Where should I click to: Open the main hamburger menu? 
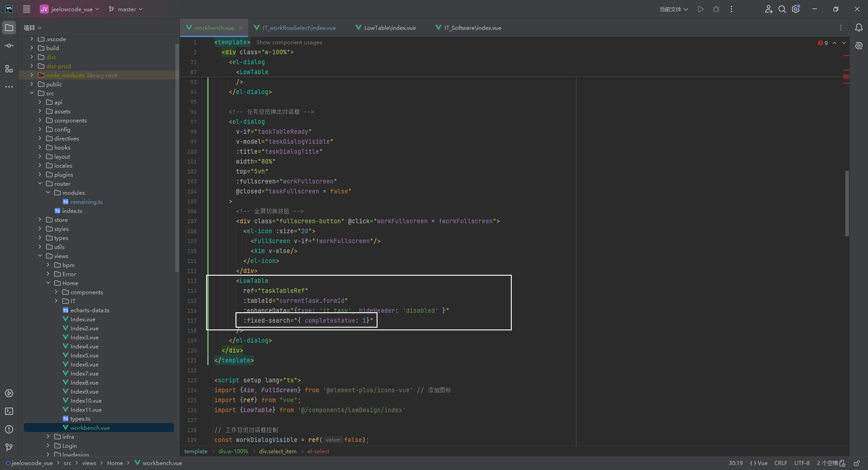click(x=27, y=9)
